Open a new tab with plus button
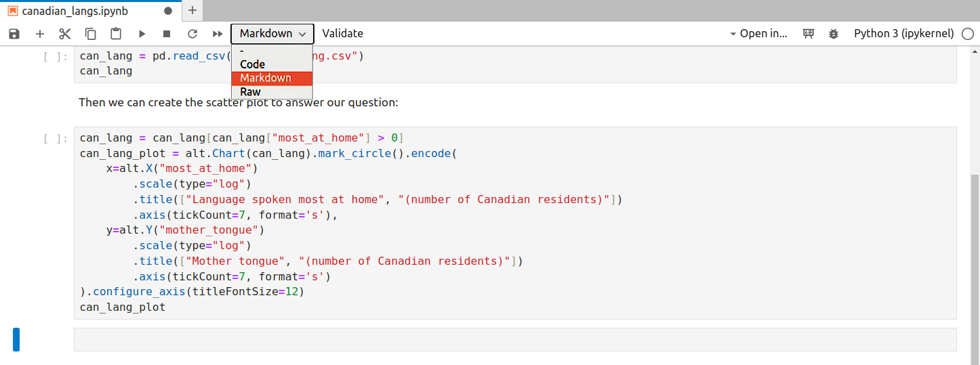Screen dimensions: 980x365 tap(192, 10)
